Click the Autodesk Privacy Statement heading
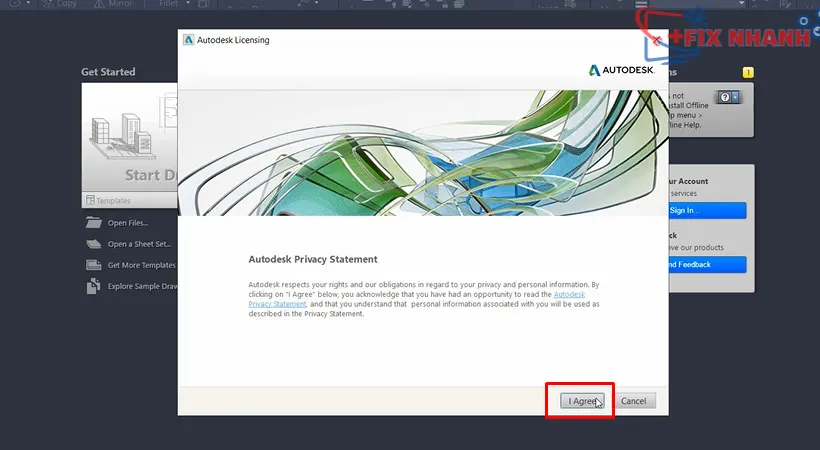The image size is (820, 450). [313, 259]
